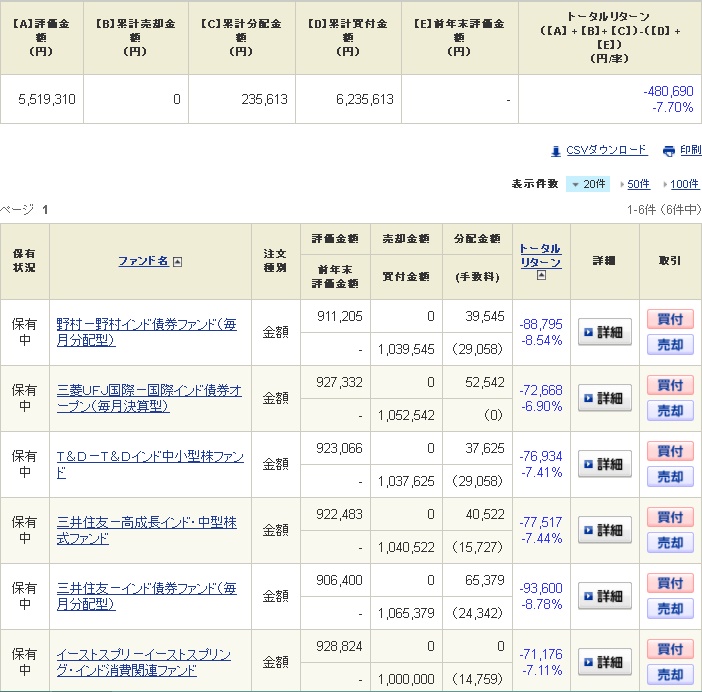Click sort icon beside ファンド名 header
The width and height of the screenshot is (702, 692).
pos(177,262)
